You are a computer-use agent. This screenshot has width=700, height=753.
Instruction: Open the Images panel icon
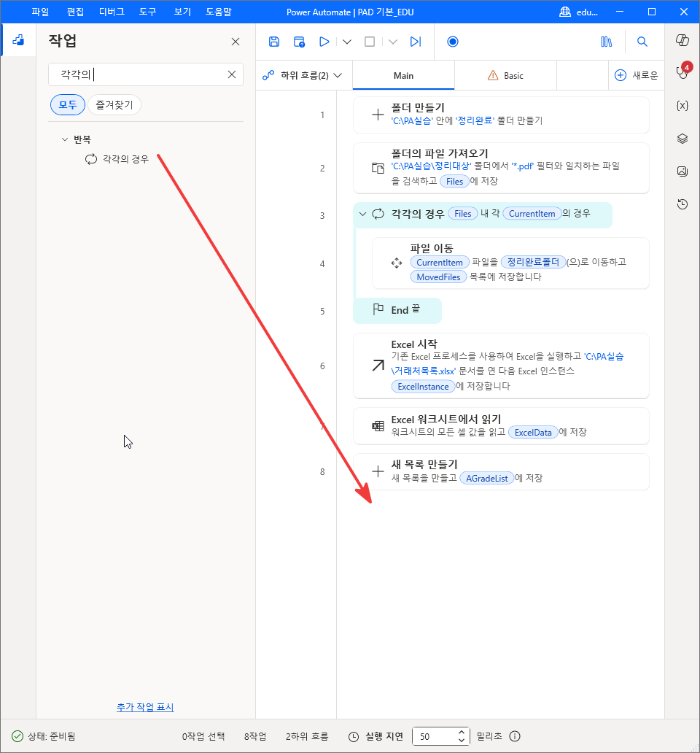[x=682, y=171]
